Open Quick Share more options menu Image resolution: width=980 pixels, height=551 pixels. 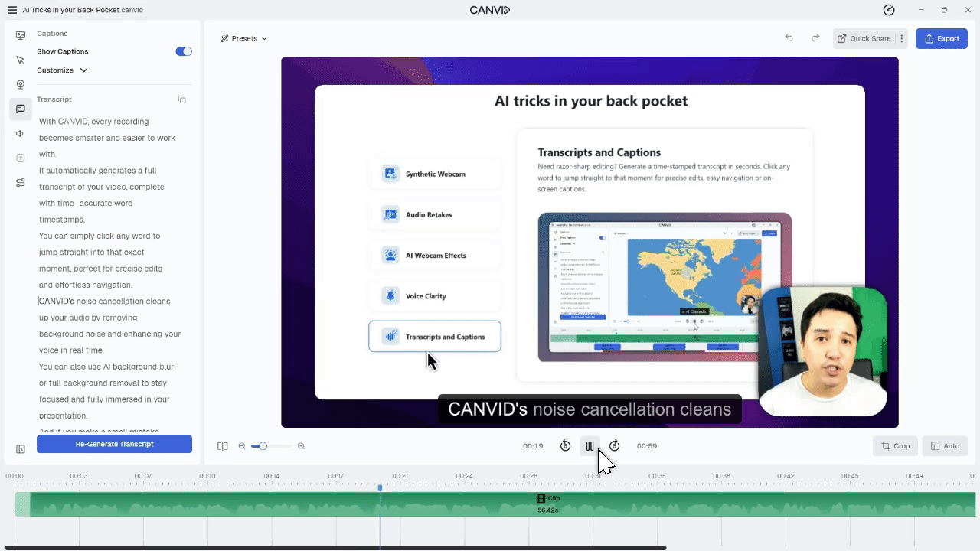[x=902, y=38]
